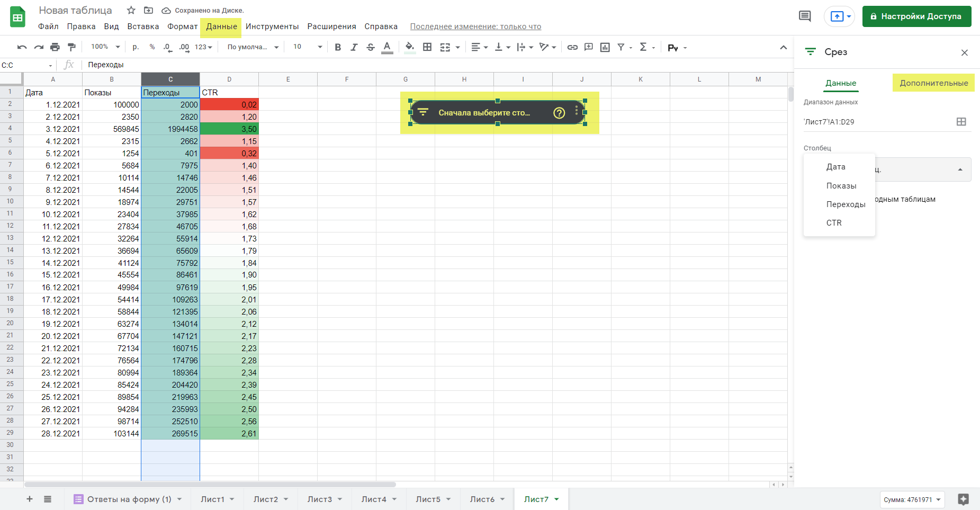The width and height of the screenshot is (980, 510).
Task: Open text color picker
Action: pyautogui.click(x=387, y=47)
